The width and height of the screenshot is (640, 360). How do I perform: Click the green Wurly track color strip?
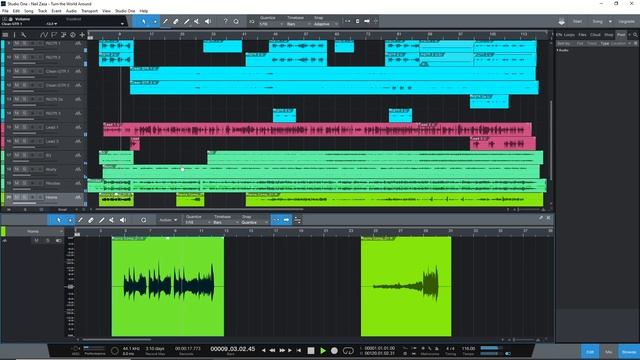(x=2, y=171)
